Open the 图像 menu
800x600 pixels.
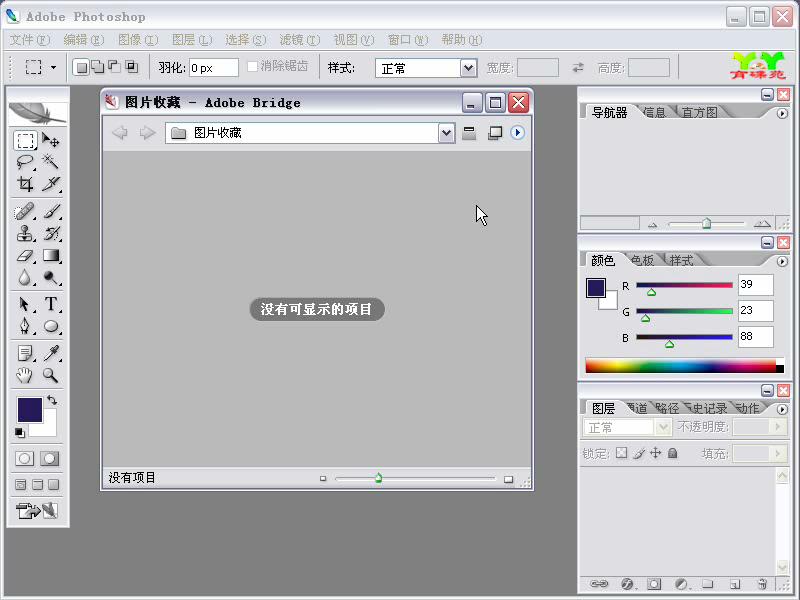click(x=138, y=40)
